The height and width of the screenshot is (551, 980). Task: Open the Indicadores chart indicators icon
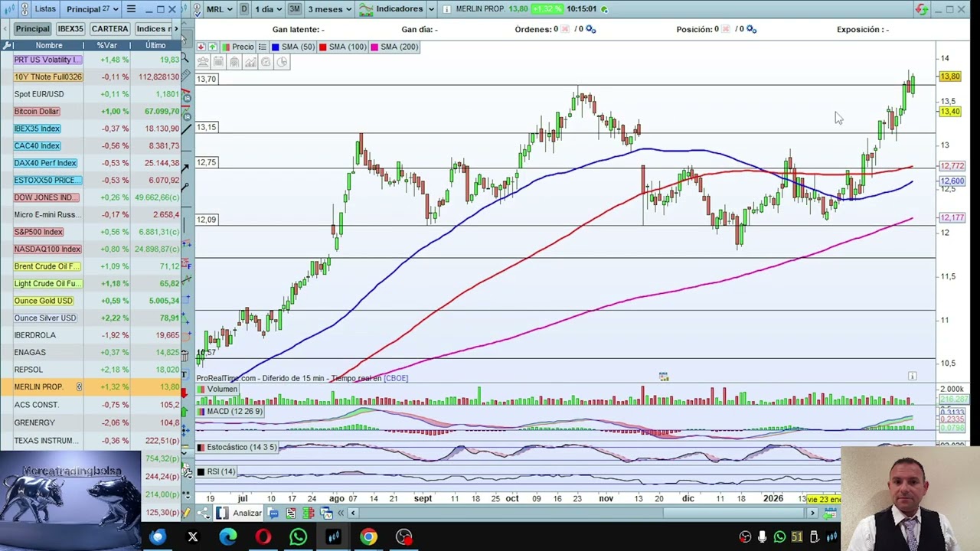[x=366, y=9]
